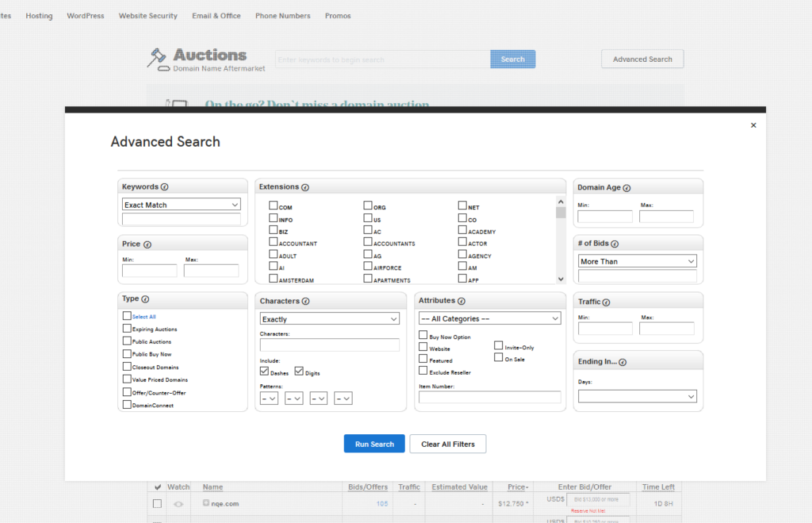
Task: Close the Advanced Search dialog
Action: 753,125
